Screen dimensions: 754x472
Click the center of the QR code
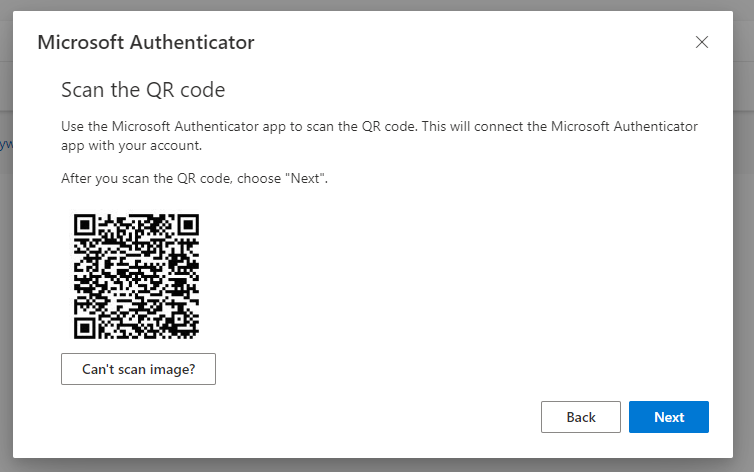coord(136,276)
